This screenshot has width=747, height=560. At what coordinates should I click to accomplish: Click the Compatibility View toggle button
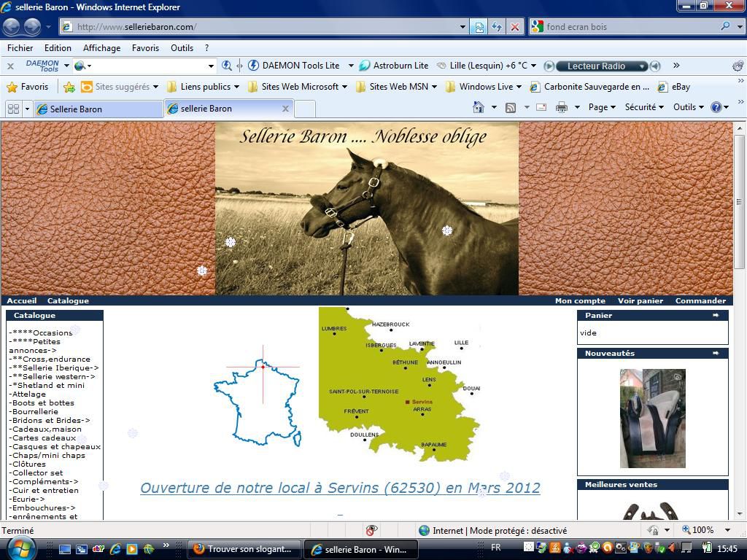pos(479,27)
